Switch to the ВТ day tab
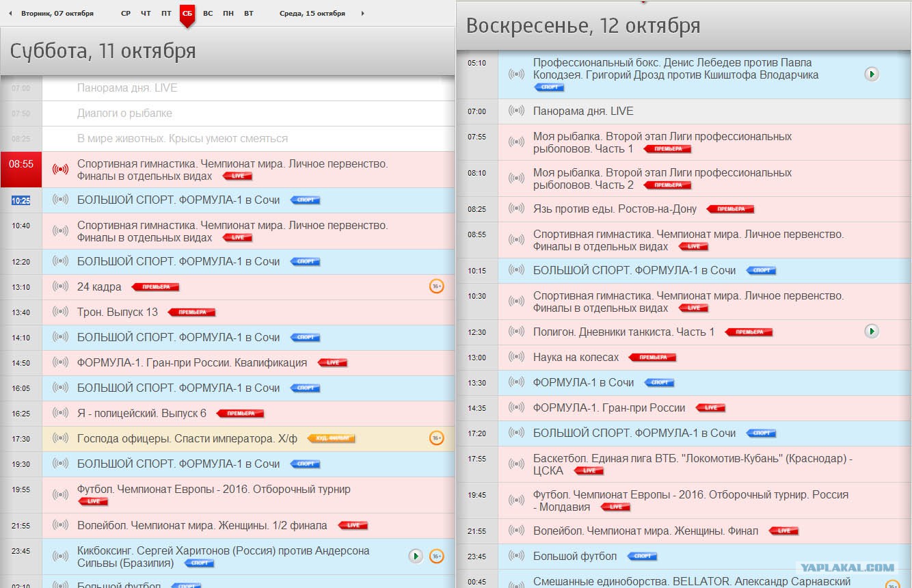Viewport: 912px width, 588px height. (249, 14)
